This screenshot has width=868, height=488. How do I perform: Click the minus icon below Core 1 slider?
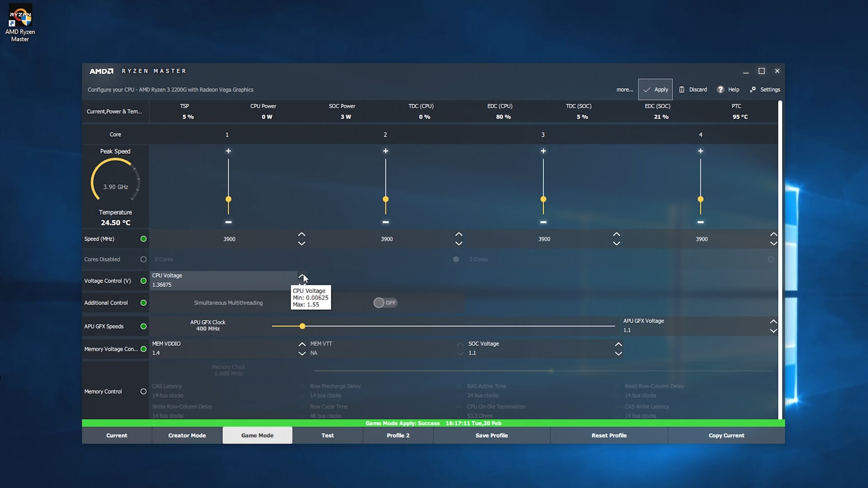click(228, 222)
